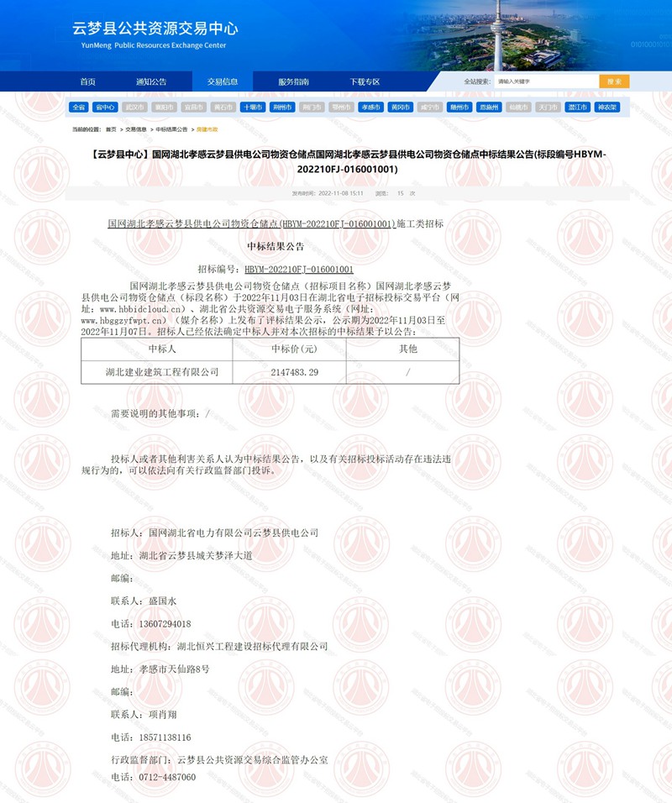Click the 潜江市 region filter
Screen dimensions: 672x803
[x=578, y=107]
